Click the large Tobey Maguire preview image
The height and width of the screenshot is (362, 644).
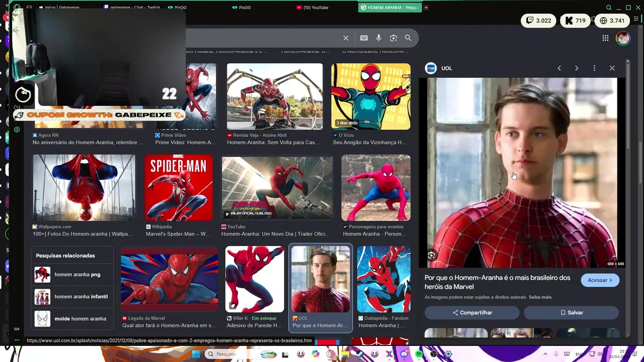[522, 172]
